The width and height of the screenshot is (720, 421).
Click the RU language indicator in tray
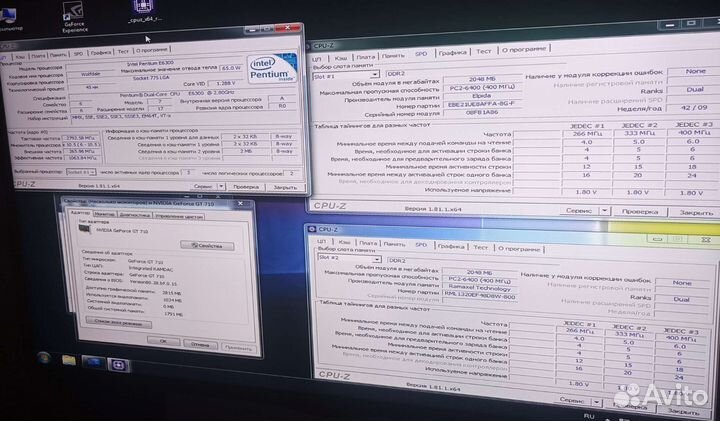[589, 416]
